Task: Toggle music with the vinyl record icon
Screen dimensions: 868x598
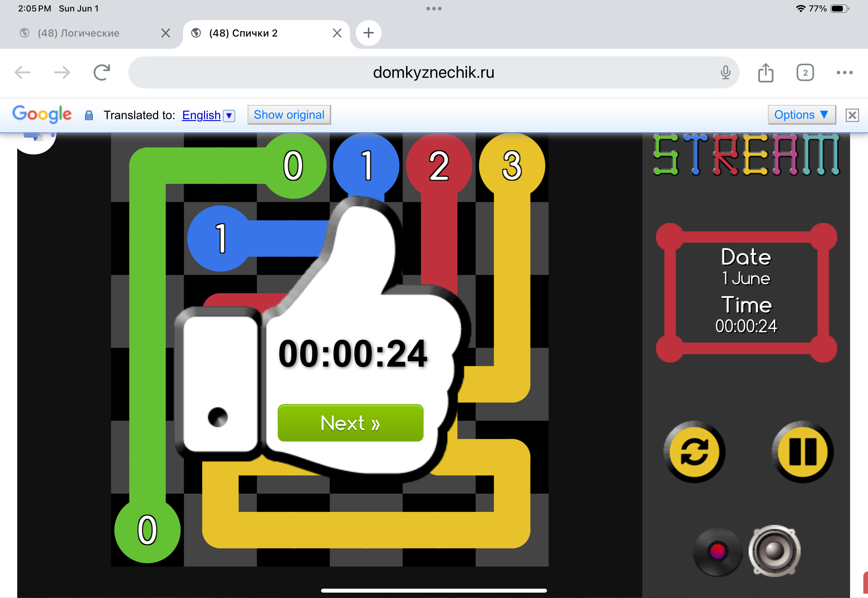Action: point(717,551)
